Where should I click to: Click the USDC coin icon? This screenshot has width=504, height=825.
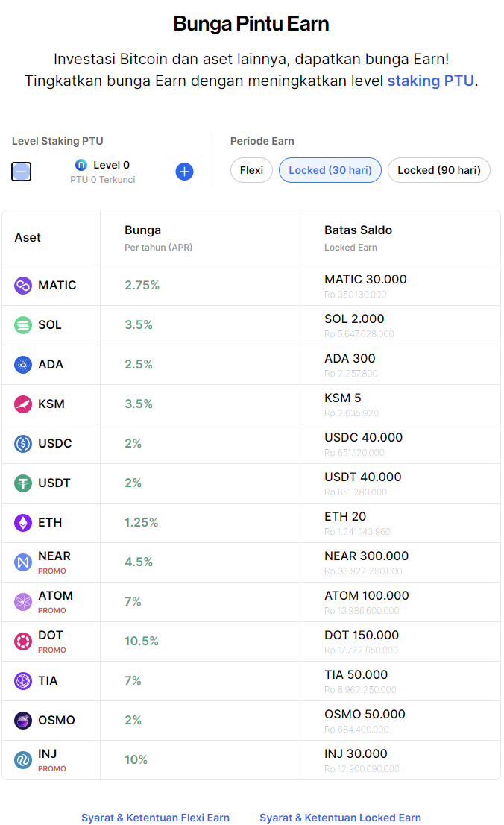point(22,444)
